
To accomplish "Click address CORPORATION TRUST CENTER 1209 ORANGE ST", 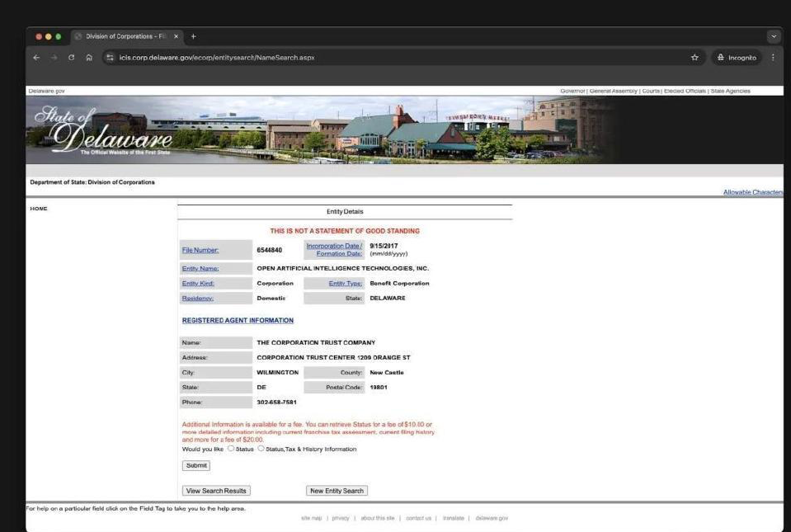I will point(333,357).
